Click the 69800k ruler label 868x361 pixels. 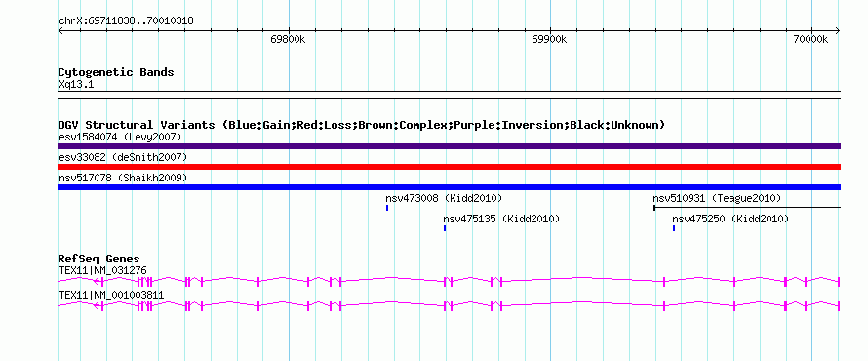click(288, 39)
